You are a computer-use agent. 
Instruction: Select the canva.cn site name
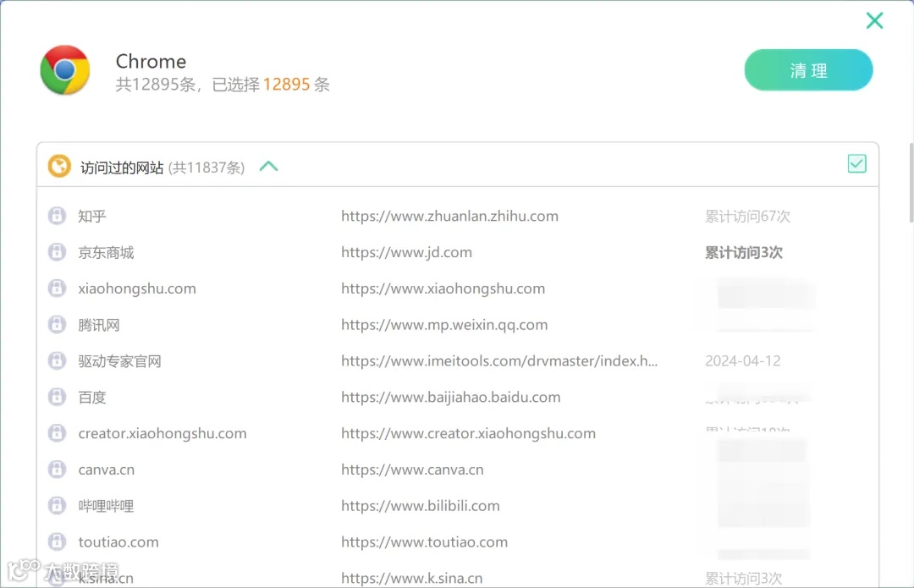tap(107, 470)
